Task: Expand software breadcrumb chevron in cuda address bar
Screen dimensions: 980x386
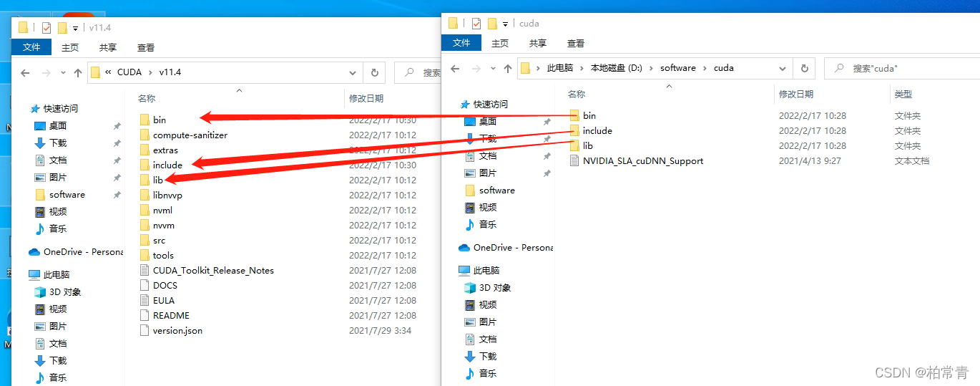Action: (705, 68)
